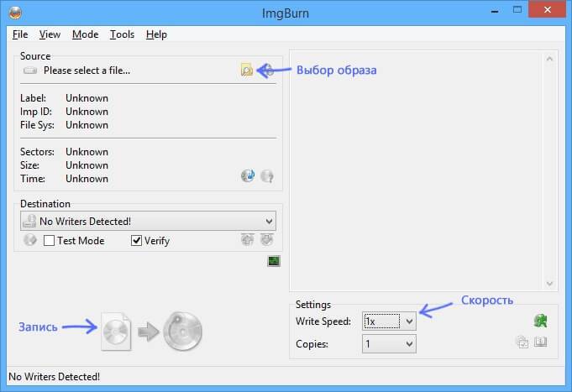Open the Mode menu
Screen dimensions: 572x392
85,34
